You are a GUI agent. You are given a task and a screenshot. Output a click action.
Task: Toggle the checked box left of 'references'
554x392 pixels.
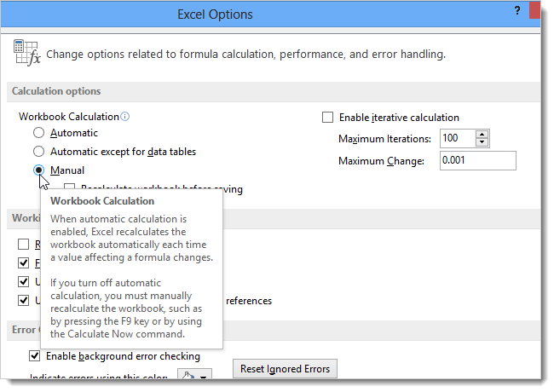(x=24, y=300)
